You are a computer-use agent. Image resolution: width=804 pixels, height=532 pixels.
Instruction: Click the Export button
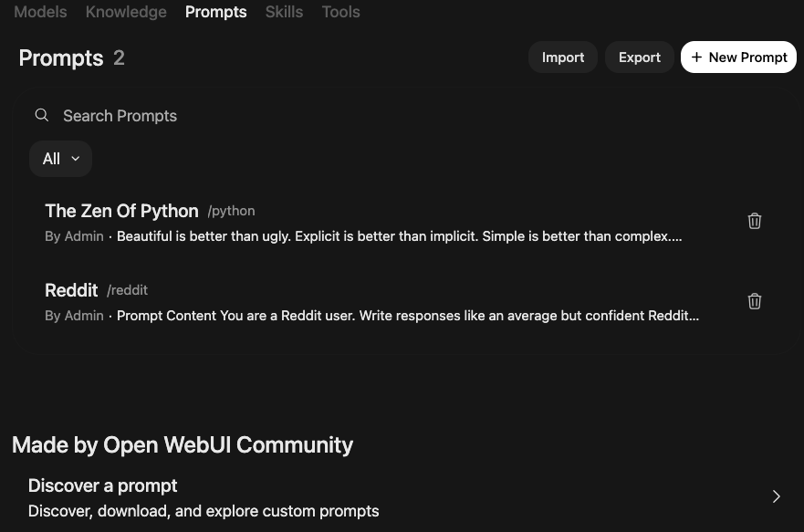coord(640,57)
